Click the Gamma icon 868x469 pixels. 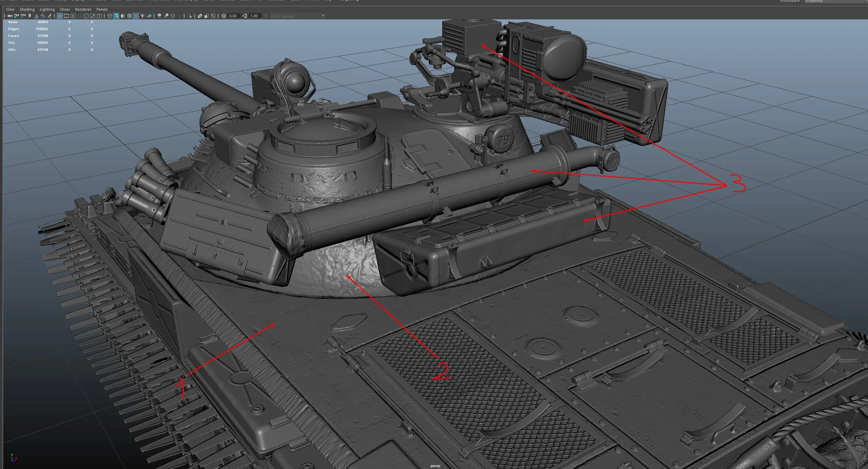(244, 16)
